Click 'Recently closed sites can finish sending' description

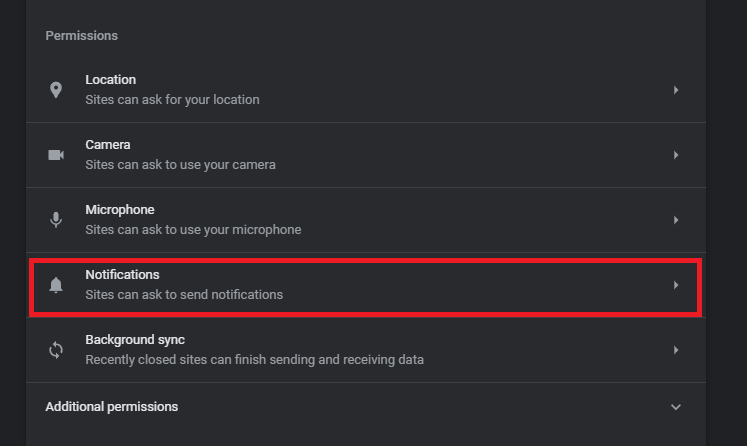pyautogui.click(x=254, y=359)
